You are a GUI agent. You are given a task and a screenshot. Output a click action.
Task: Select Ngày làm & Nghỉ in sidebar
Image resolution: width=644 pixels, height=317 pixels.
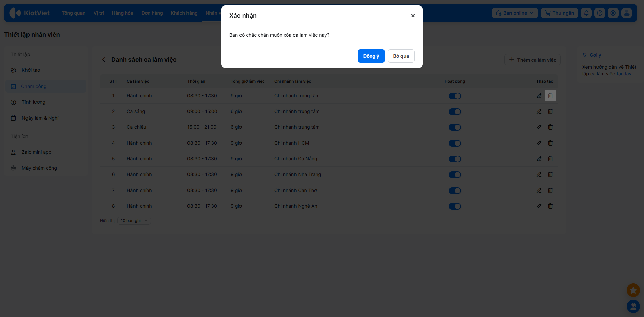point(46,118)
